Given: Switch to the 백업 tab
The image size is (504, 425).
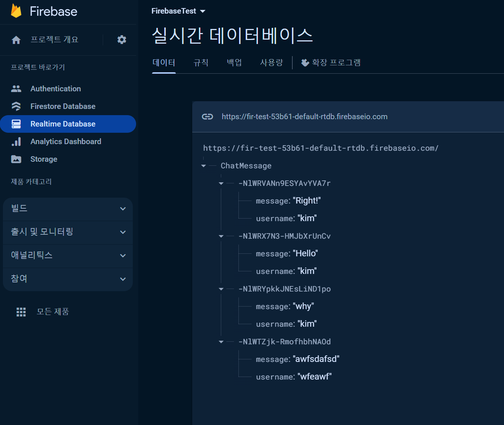Looking at the screenshot, I should (234, 63).
